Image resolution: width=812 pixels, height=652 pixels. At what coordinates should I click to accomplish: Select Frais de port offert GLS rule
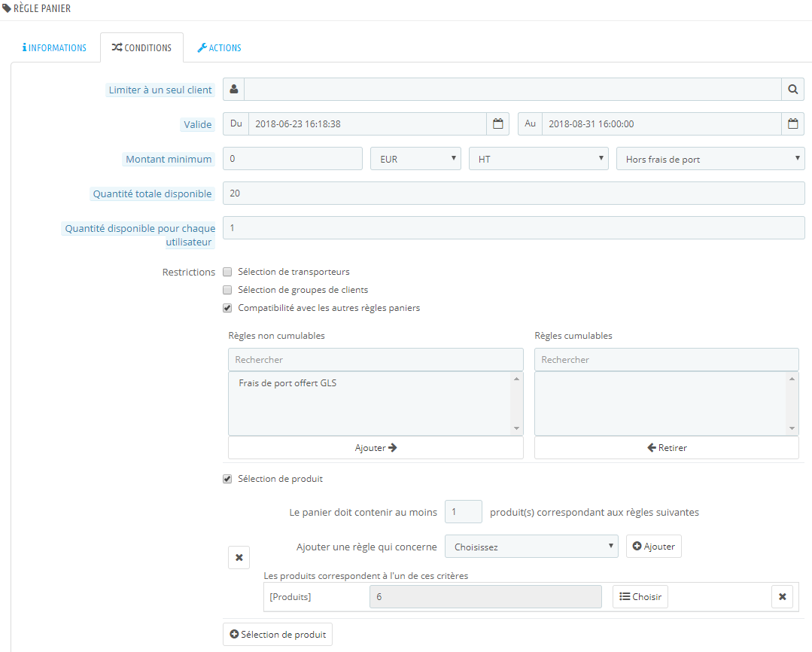coord(287,383)
